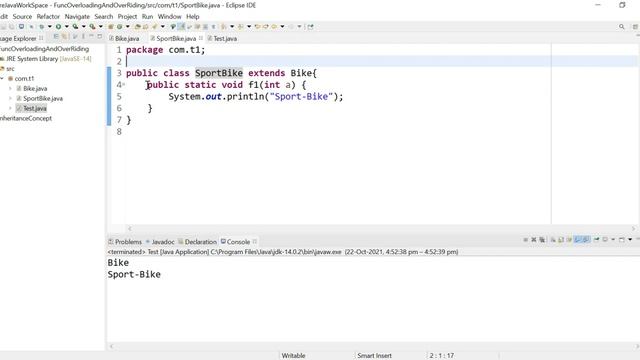Open the Debug dropdown arrow

(49, 27)
